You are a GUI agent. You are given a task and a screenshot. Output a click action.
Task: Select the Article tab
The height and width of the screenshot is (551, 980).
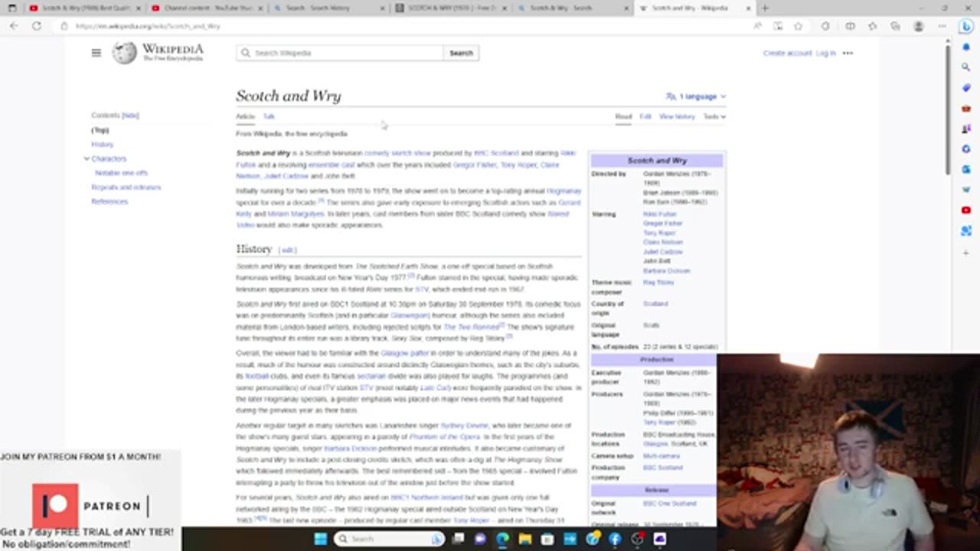[x=245, y=116]
